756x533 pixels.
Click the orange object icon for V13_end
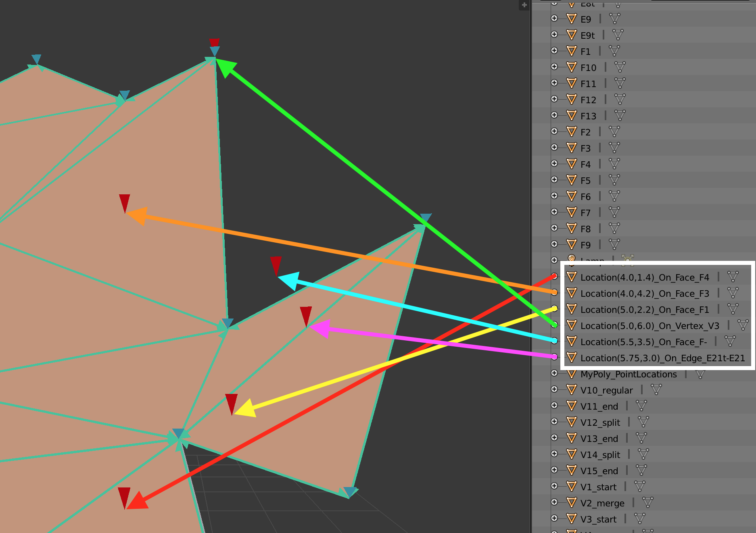pos(571,438)
